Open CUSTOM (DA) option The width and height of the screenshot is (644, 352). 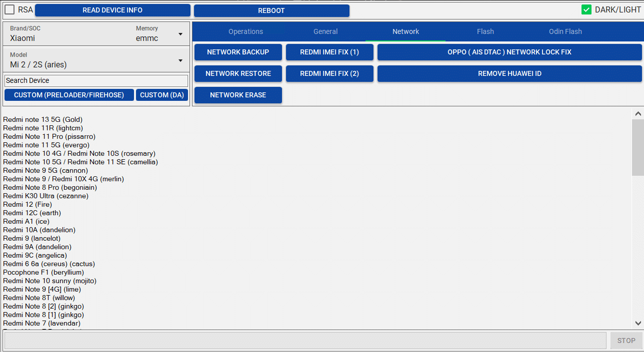point(162,95)
